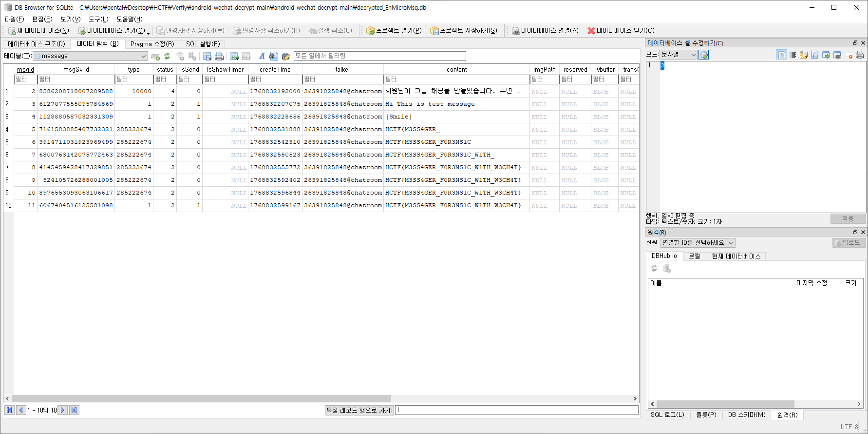Viewport: 868px width, 434px height.
Task: Click the gear auto-format icon next to mode
Action: [x=704, y=55]
